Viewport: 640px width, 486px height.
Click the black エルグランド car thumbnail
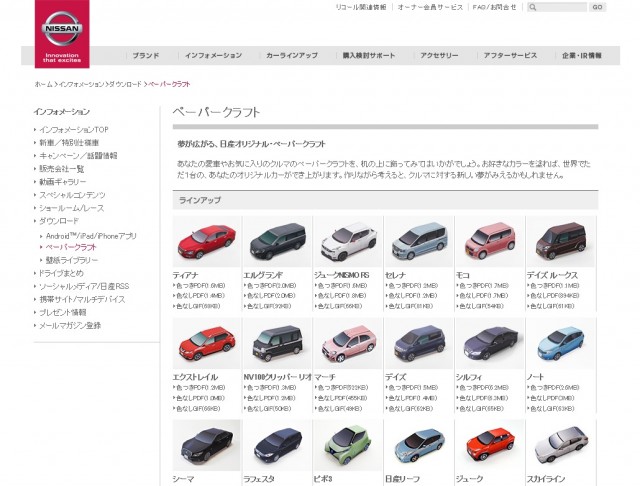(278, 242)
